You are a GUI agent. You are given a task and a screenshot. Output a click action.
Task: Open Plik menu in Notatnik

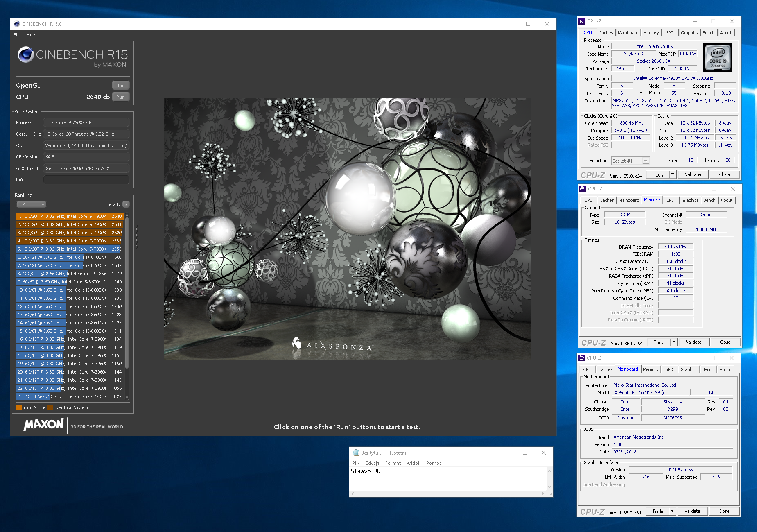[356, 463]
